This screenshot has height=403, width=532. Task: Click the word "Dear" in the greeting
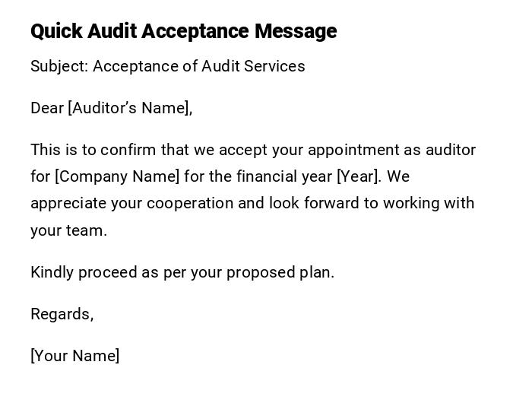(x=47, y=108)
